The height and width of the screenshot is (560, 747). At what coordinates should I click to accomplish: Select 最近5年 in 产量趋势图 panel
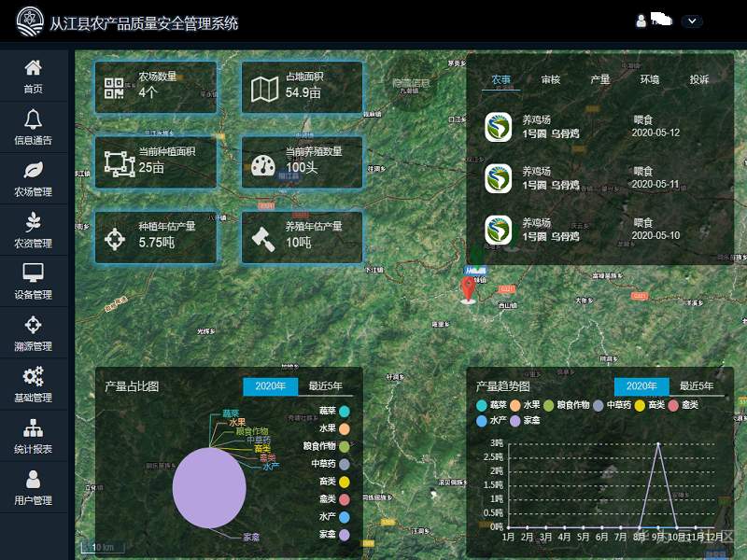click(697, 386)
